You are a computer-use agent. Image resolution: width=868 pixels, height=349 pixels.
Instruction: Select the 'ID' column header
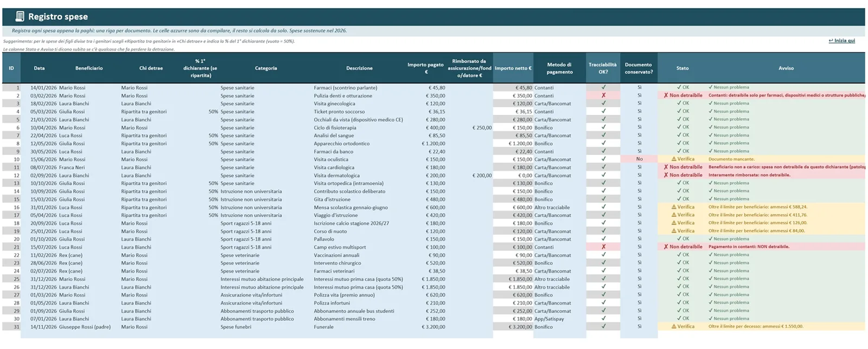[11, 68]
